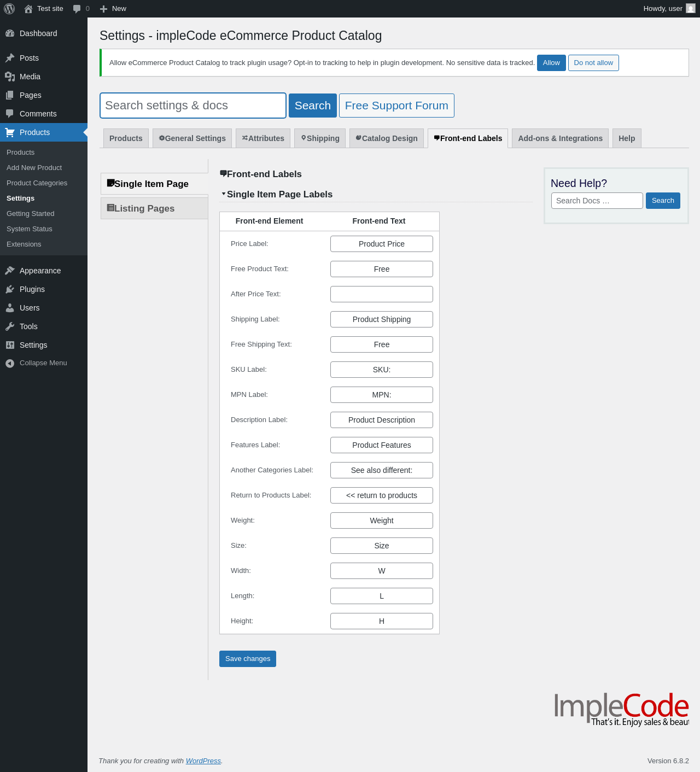This screenshot has width=700, height=772.
Task: Click the Weight text field
Action: click(382, 520)
